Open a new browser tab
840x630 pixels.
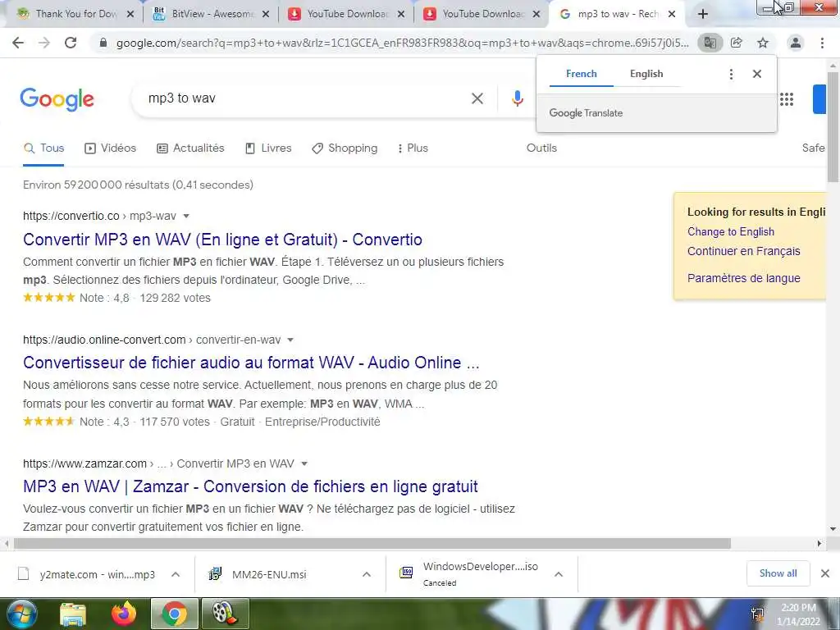coord(703,14)
